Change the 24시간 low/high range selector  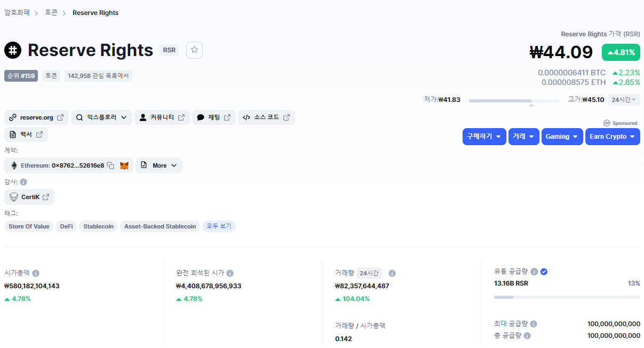point(624,100)
